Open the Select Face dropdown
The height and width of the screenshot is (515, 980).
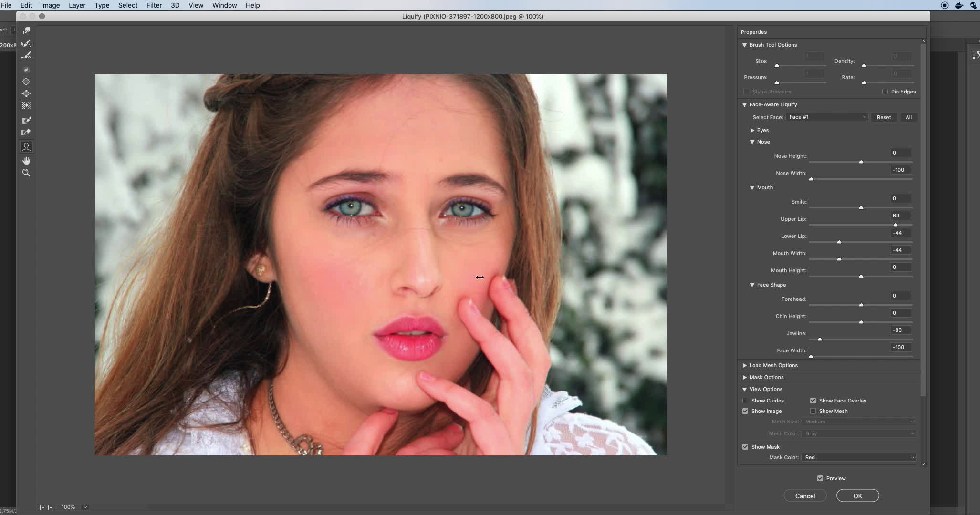point(826,117)
